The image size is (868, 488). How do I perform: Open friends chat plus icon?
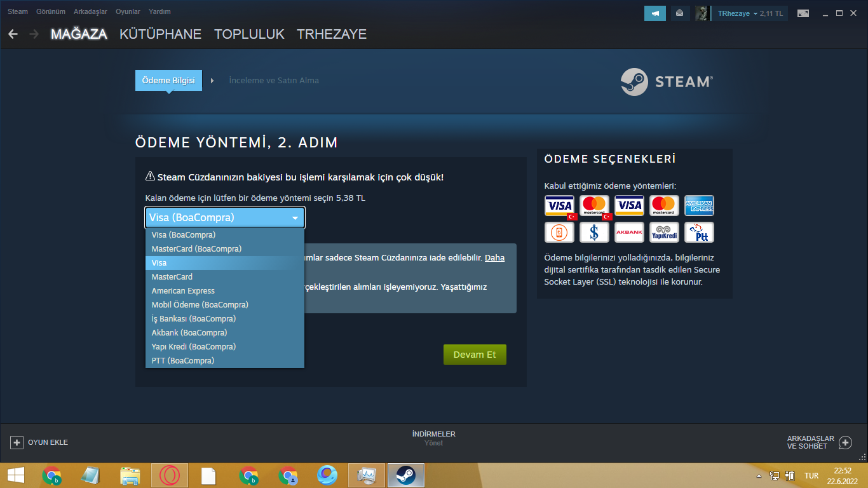tap(845, 442)
